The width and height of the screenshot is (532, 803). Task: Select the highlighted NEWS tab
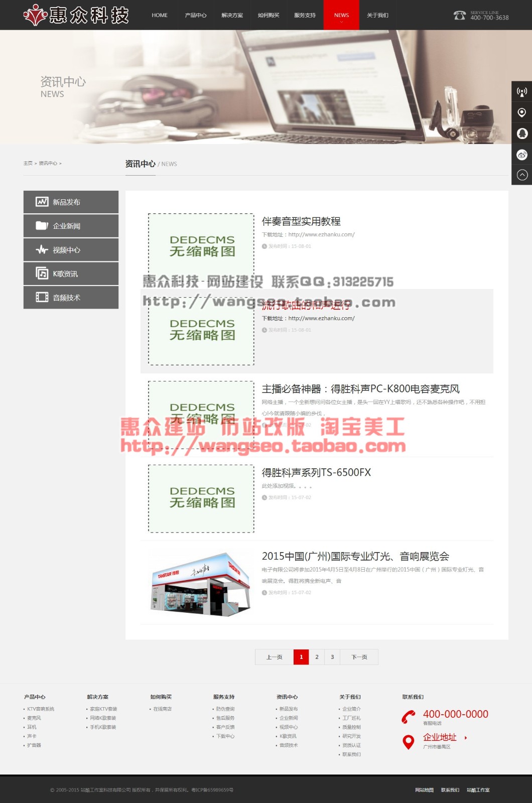342,15
